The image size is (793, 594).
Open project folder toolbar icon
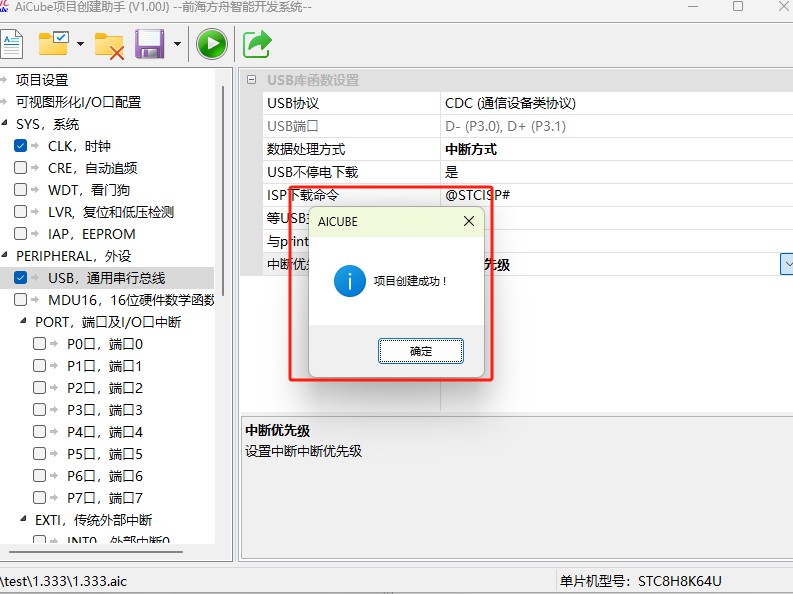pos(54,43)
